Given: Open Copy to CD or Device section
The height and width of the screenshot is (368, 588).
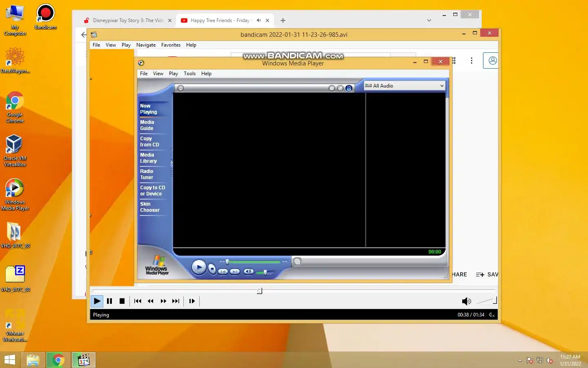Looking at the screenshot, I should tap(152, 191).
